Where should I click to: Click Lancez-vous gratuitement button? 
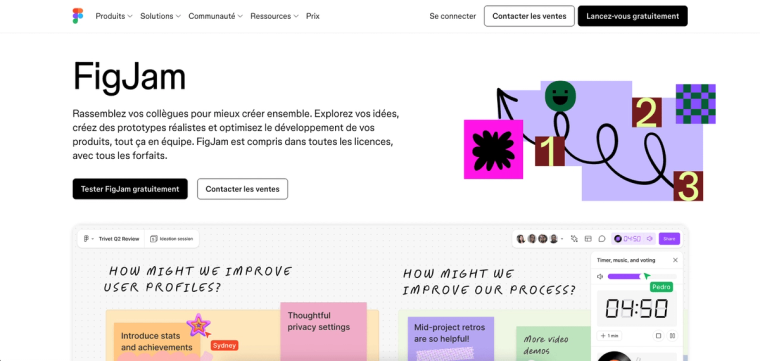[x=633, y=16]
